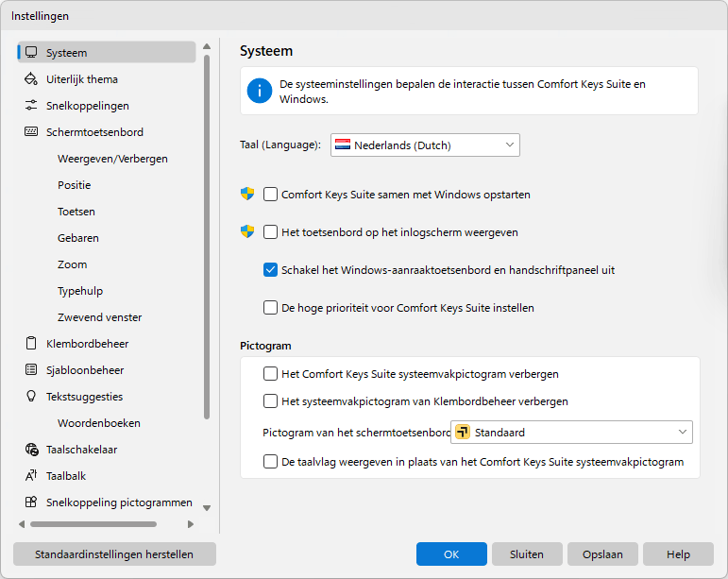
Task: Click the Sluiten button
Action: [x=527, y=553]
